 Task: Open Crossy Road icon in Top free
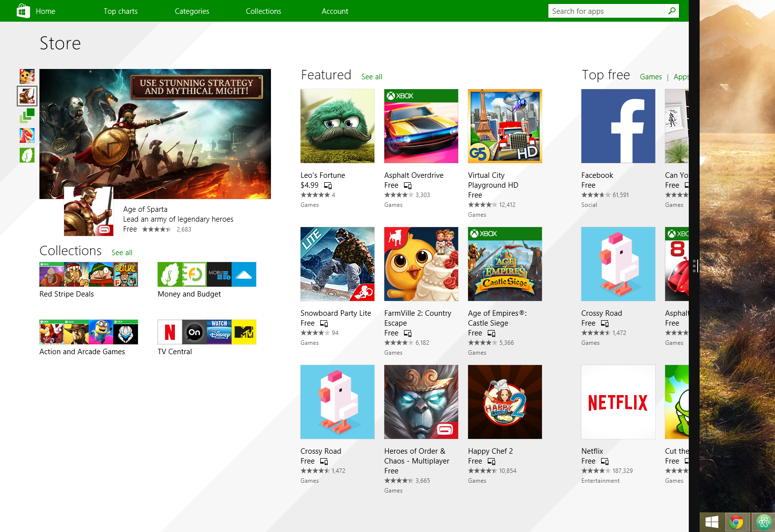pos(618,264)
